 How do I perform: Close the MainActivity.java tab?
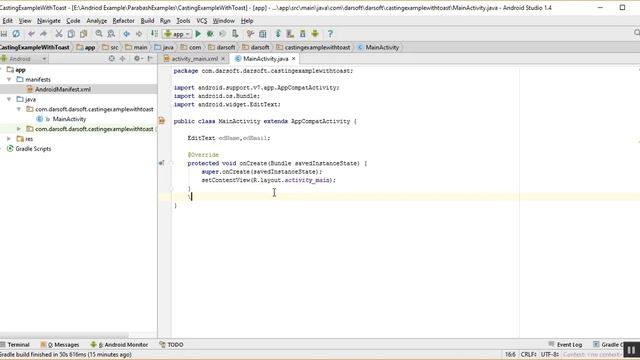293,59
